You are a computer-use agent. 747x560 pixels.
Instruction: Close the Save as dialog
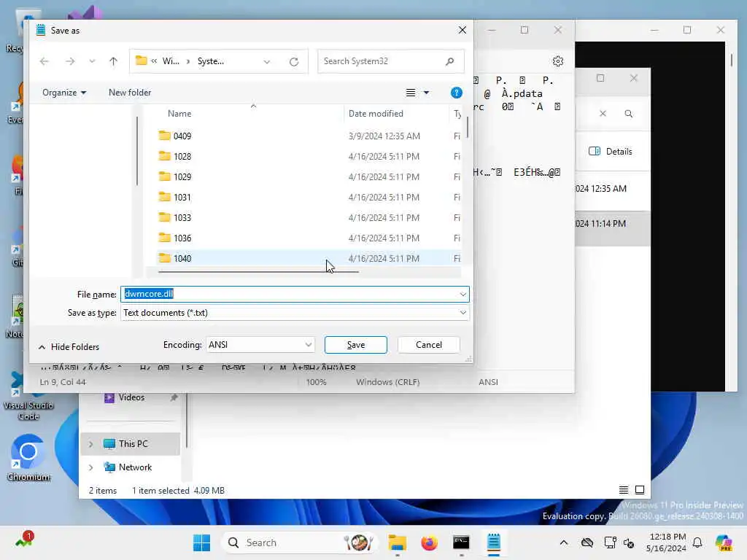click(x=462, y=30)
